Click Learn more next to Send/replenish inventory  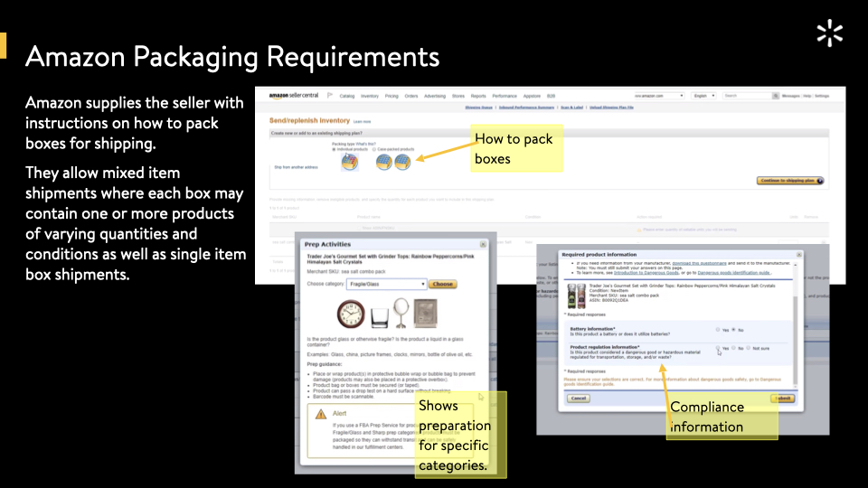362,122
